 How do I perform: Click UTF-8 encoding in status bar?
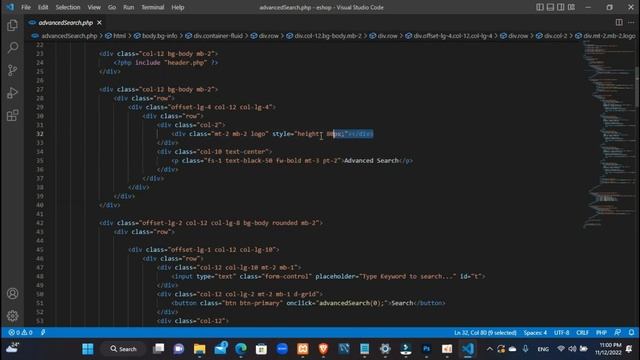[561, 333]
